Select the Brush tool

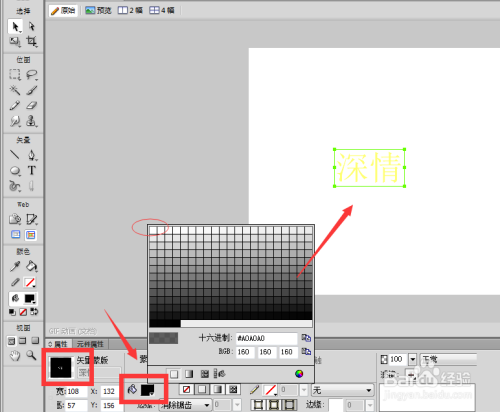click(32, 90)
